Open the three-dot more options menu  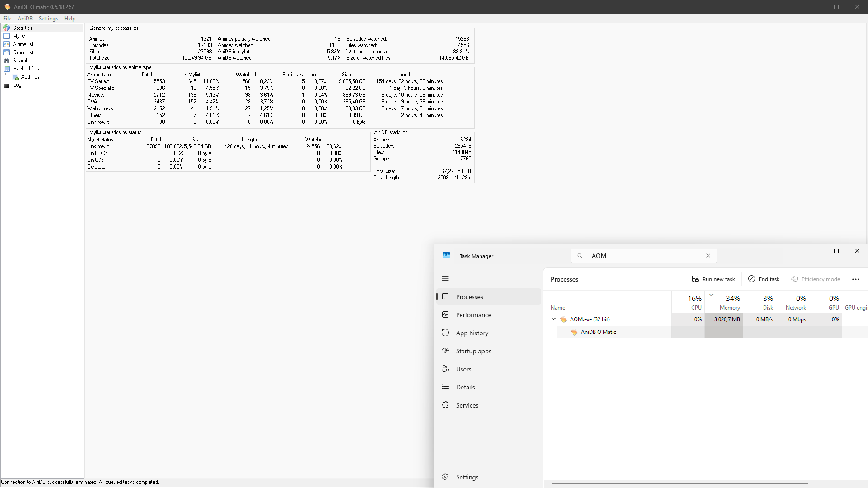tap(856, 279)
